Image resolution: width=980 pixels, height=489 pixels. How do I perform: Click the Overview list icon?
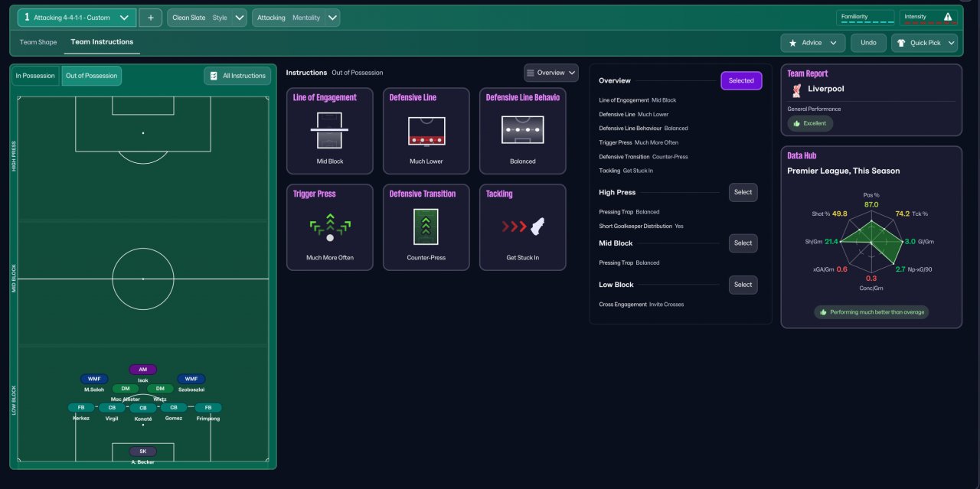(531, 73)
